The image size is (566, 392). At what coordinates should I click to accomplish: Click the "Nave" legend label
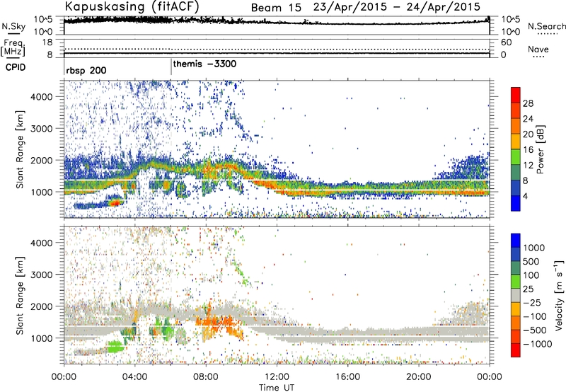point(538,49)
